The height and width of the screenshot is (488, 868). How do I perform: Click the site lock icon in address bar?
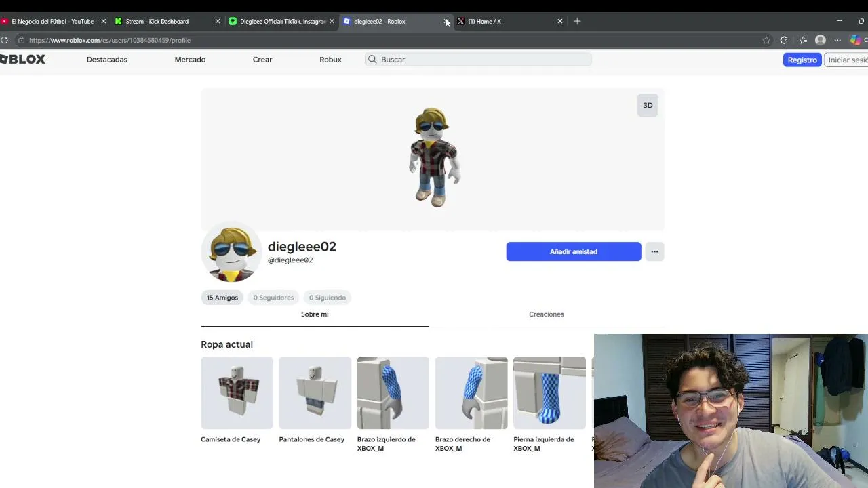(x=22, y=40)
